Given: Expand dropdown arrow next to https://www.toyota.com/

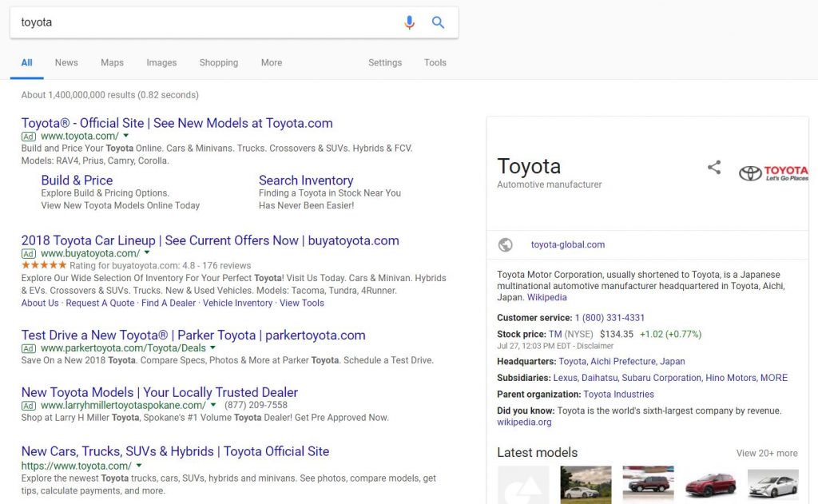Looking at the screenshot, I should coord(139,466).
